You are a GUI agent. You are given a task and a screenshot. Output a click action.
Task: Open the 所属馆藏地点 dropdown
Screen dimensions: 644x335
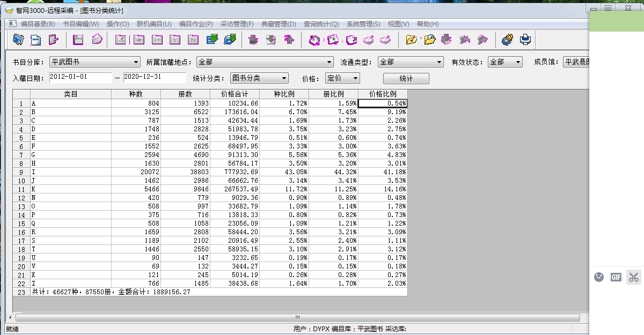click(x=265, y=62)
